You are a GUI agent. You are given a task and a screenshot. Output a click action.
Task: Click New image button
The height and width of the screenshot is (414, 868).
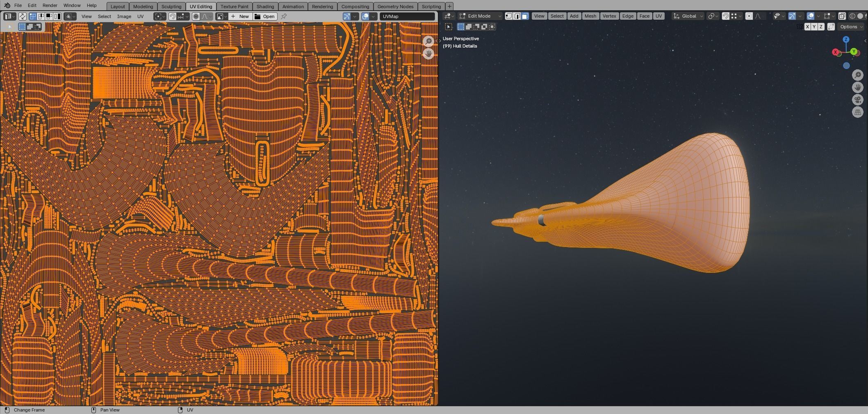coord(240,16)
